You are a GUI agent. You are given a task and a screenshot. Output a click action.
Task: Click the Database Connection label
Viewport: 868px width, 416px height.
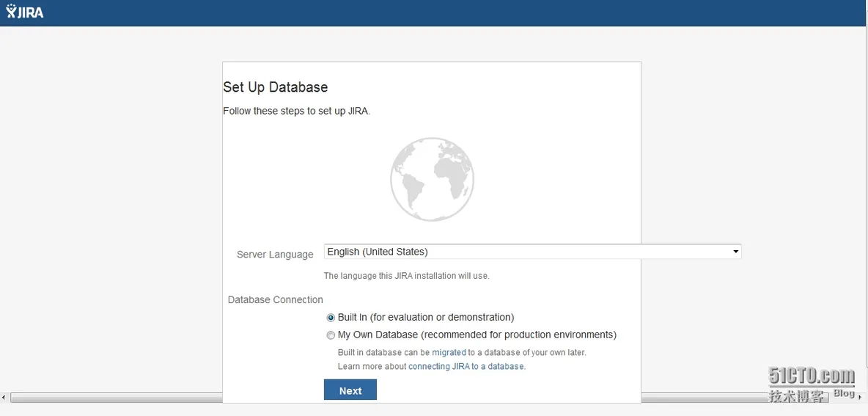[x=276, y=299]
